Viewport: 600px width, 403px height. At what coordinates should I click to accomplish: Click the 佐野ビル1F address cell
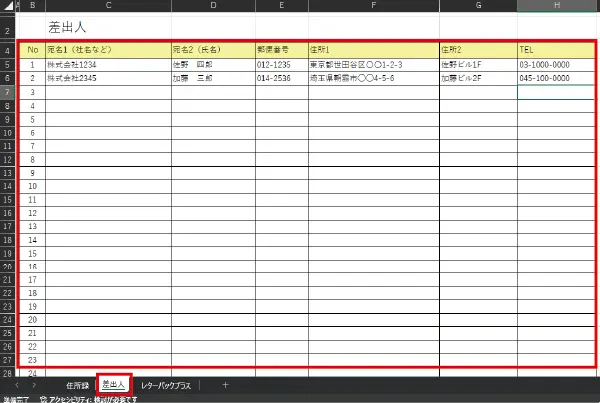tap(478, 64)
